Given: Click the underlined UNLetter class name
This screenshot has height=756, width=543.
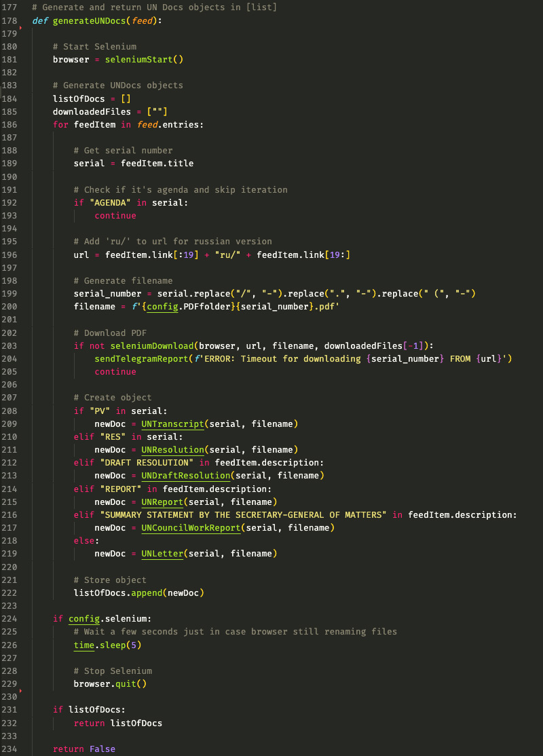Looking at the screenshot, I should click(x=162, y=554).
